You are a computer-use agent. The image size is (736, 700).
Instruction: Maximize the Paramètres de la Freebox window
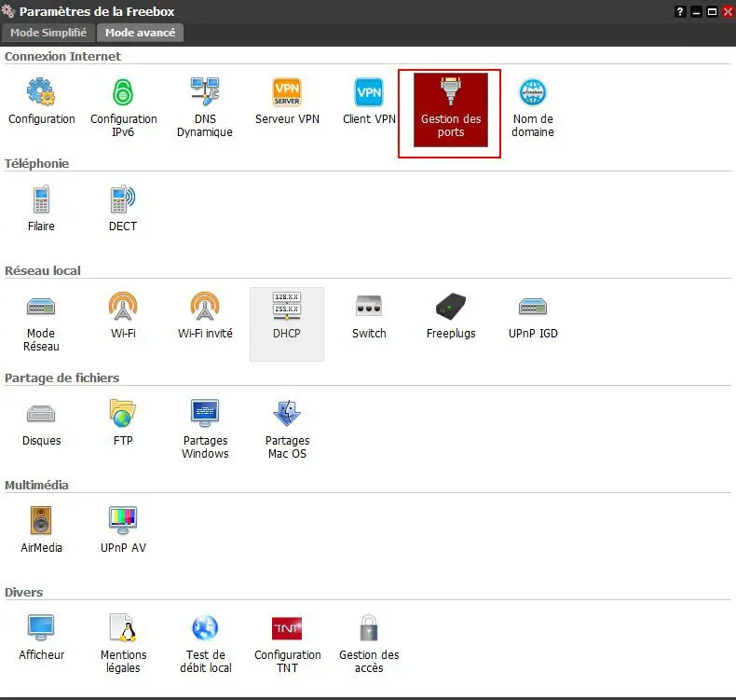712,12
